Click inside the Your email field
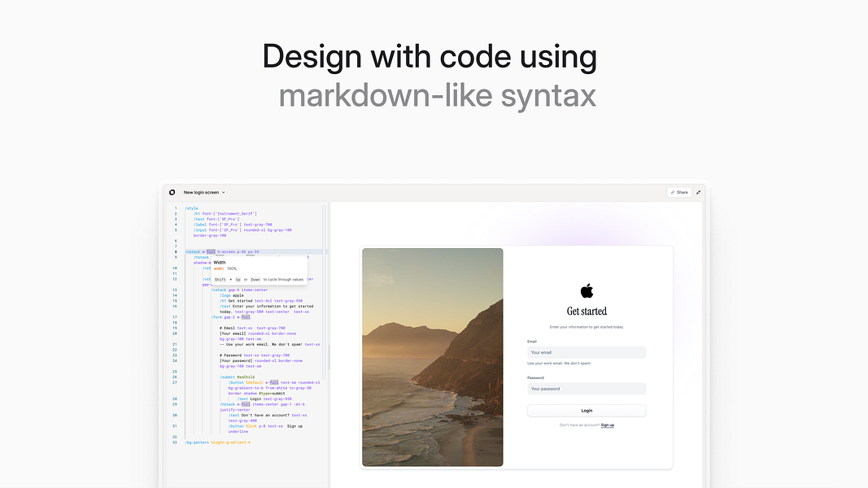 587,352
